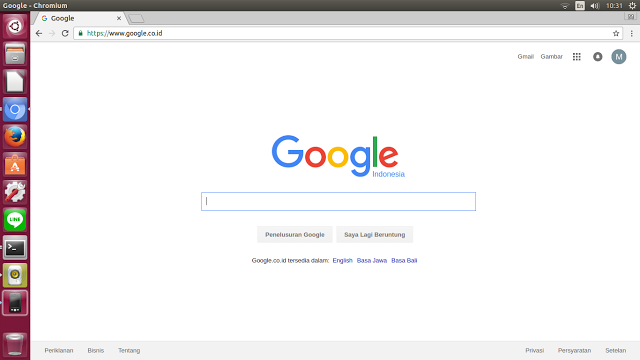Open Ubuntu Software Center in dock
Image resolution: width=640 pixels, height=360 pixels.
click(15, 164)
